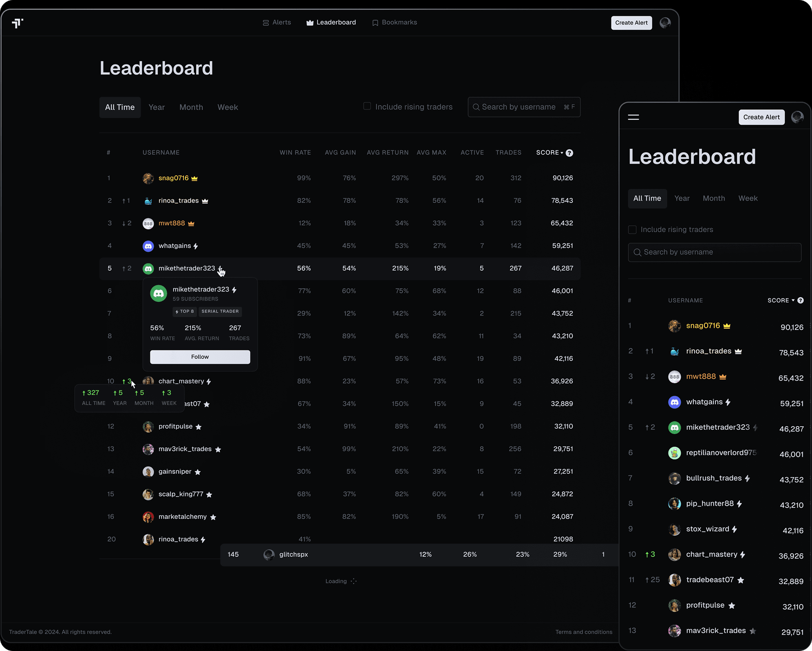812x651 pixels.
Task: Open mobile SCORE sort dropdown
Action: coord(781,301)
